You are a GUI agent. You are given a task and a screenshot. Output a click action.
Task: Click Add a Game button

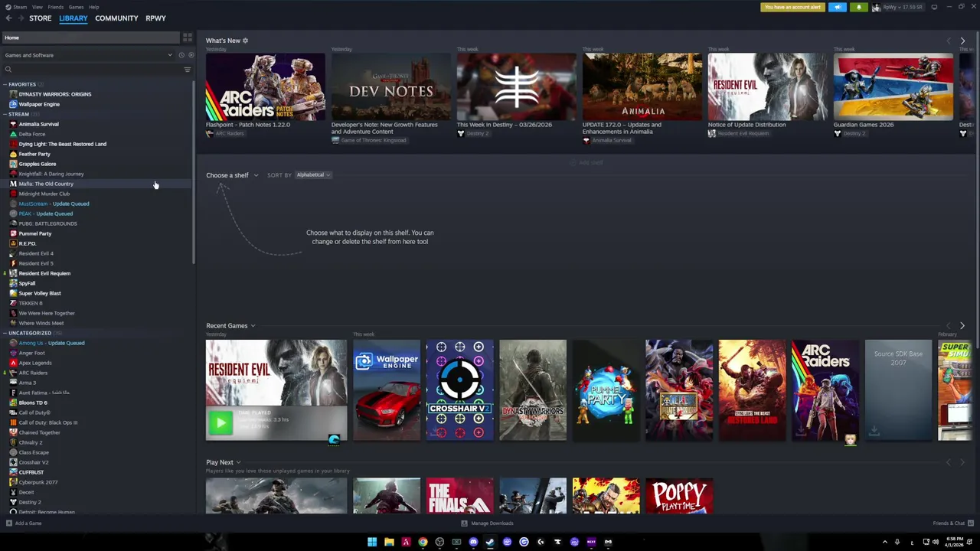click(x=24, y=523)
